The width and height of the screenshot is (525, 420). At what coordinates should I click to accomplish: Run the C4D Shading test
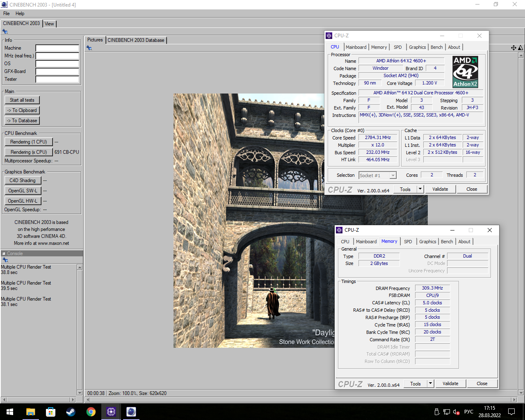point(23,180)
